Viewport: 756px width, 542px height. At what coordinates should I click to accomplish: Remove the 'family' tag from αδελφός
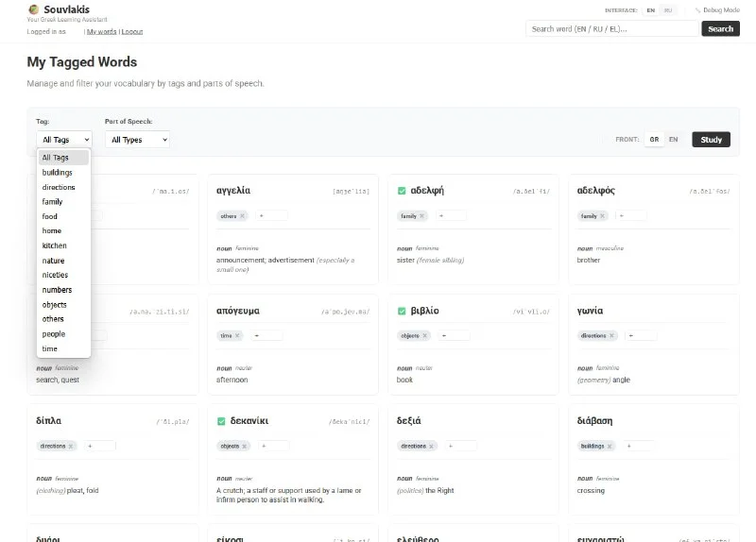tap(601, 216)
